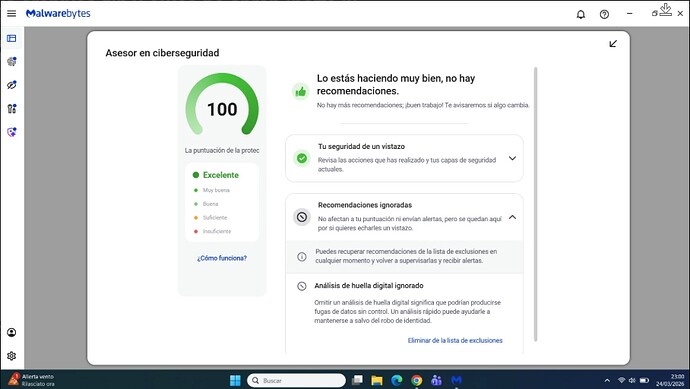
Task: Click the Insuficiente rating label
Action: [217, 231]
